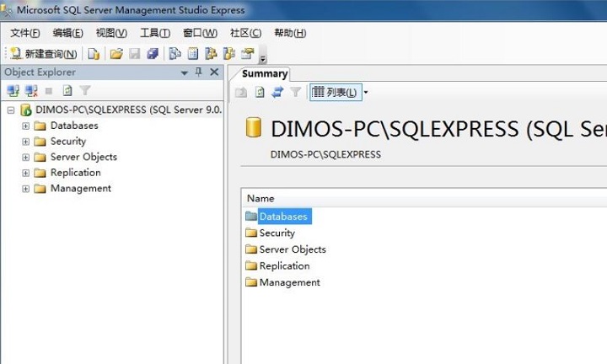Viewport: 607px width, 364px height.
Task: Open the 文件(F) menu
Action: (24, 33)
